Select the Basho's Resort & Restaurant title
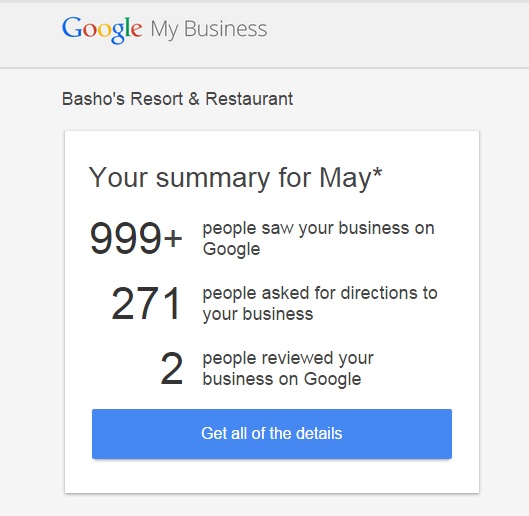The height and width of the screenshot is (516, 529). click(177, 99)
